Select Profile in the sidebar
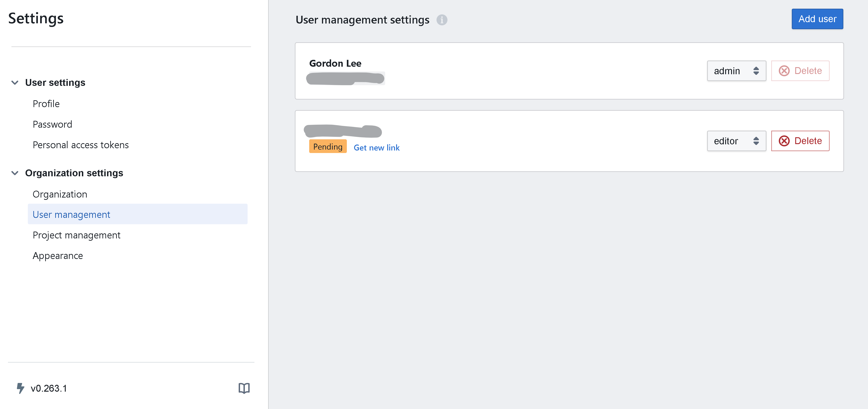 point(46,103)
